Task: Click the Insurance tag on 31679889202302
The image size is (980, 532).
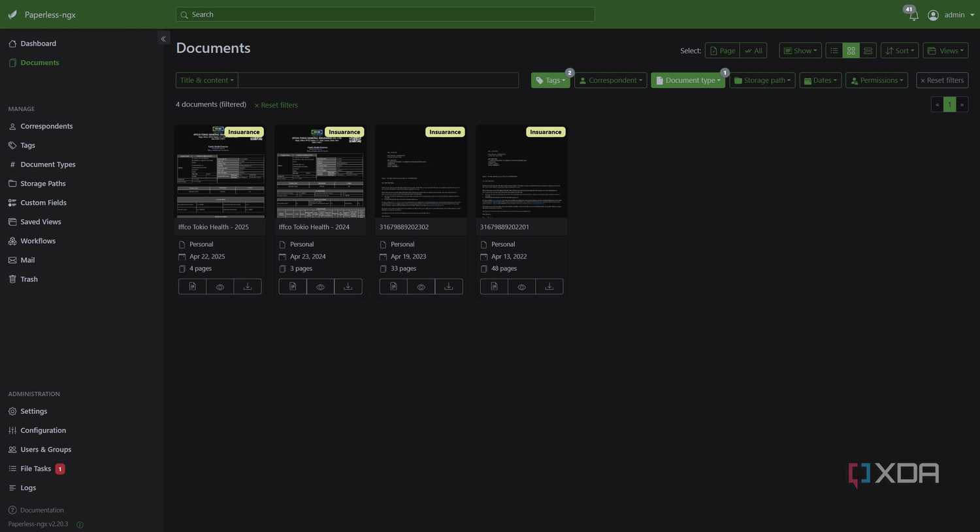Action: click(x=445, y=132)
